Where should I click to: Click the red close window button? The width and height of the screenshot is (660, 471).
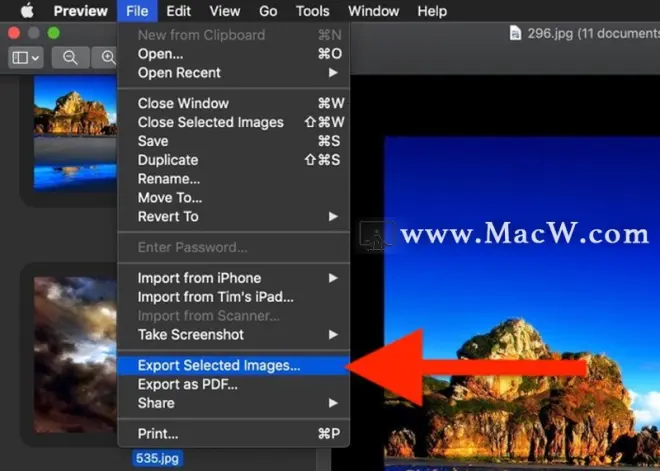(14, 33)
